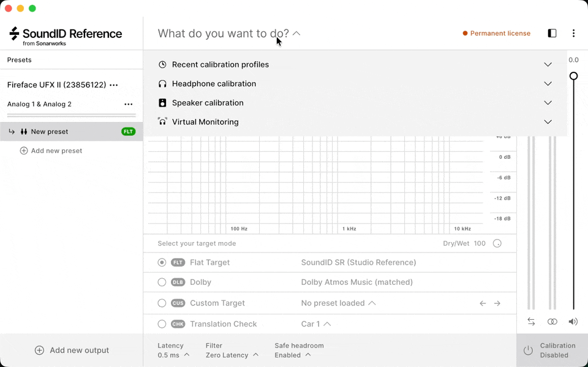Screen dimensions: 588x367
Task: Collapse the What do you want to do menu
Action: tap(296, 34)
